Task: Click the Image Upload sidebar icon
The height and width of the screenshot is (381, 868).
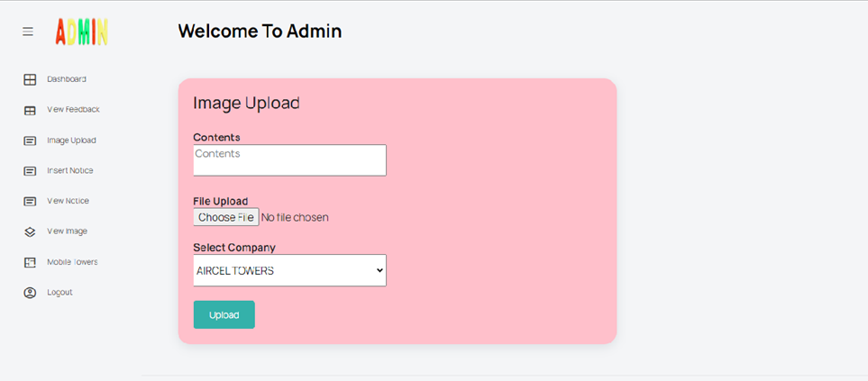Action: [30, 141]
